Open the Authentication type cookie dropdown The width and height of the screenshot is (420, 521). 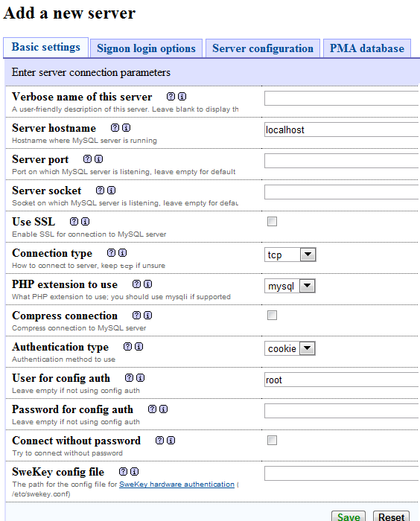pos(290,348)
